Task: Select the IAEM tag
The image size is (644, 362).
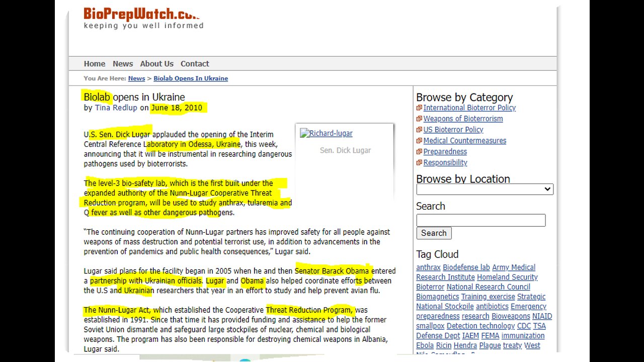Action: (x=470, y=336)
